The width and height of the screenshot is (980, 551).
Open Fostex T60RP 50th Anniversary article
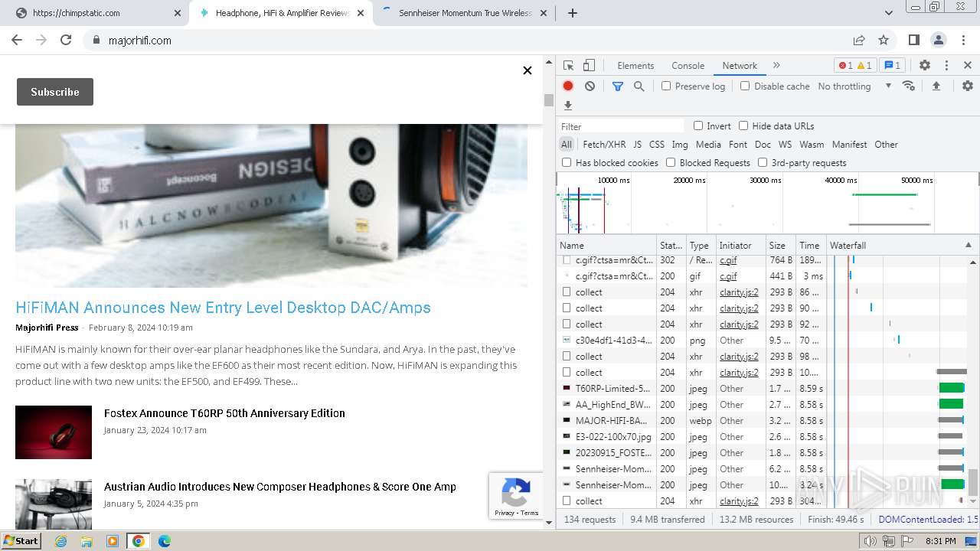[x=224, y=413]
